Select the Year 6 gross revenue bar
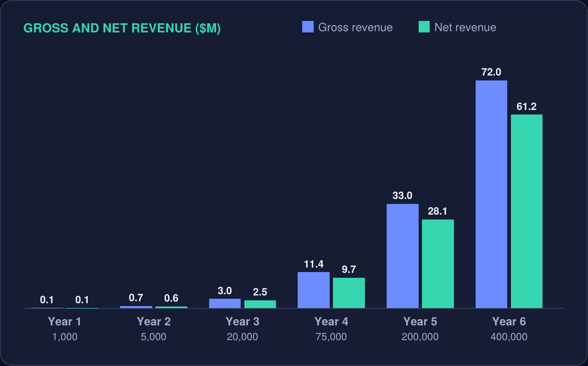The image size is (588, 366). pyautogui.click(x=491, y=194)
